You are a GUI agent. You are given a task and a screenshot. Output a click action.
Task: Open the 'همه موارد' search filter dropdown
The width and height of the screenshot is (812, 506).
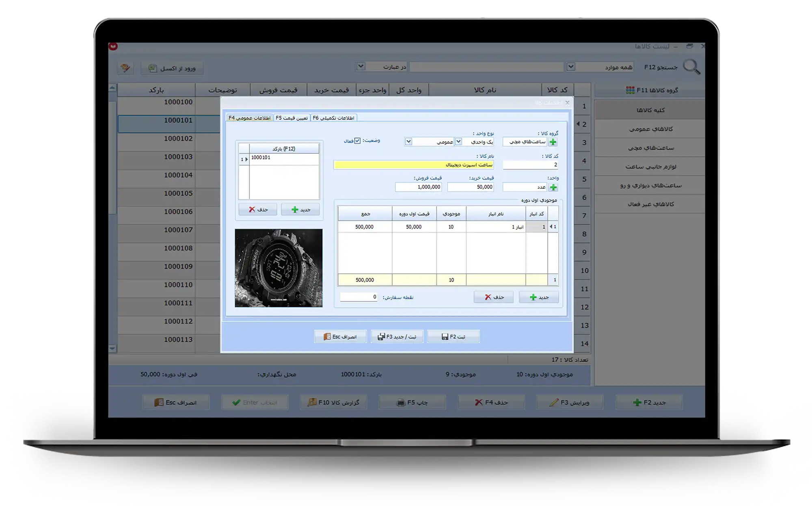coord(570,67)
